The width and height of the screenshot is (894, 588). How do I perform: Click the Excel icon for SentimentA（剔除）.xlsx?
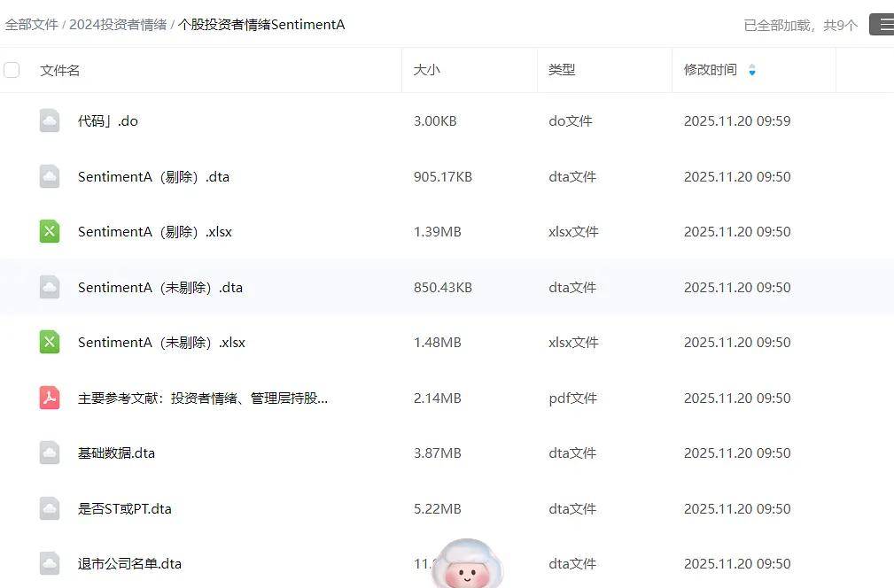[50, 231]
